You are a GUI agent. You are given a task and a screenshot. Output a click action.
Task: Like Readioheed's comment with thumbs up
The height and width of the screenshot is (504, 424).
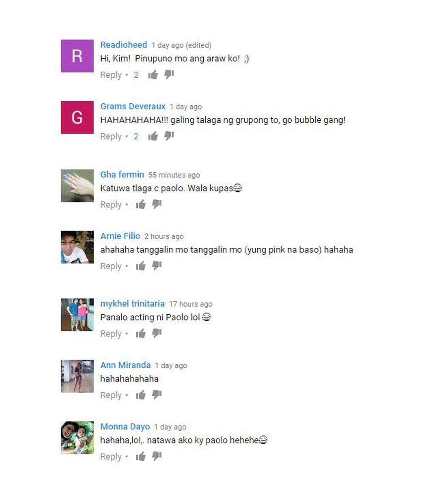(153, 75)
